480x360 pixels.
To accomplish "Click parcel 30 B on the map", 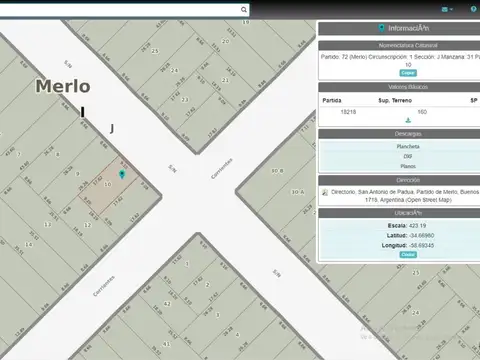I will 277,171.
